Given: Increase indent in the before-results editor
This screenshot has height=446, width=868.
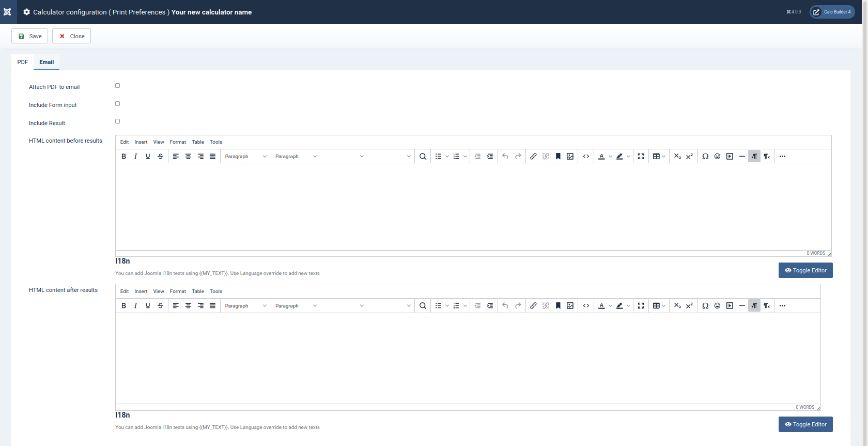Looking at the screenshot, I should [x=490, y=156].
